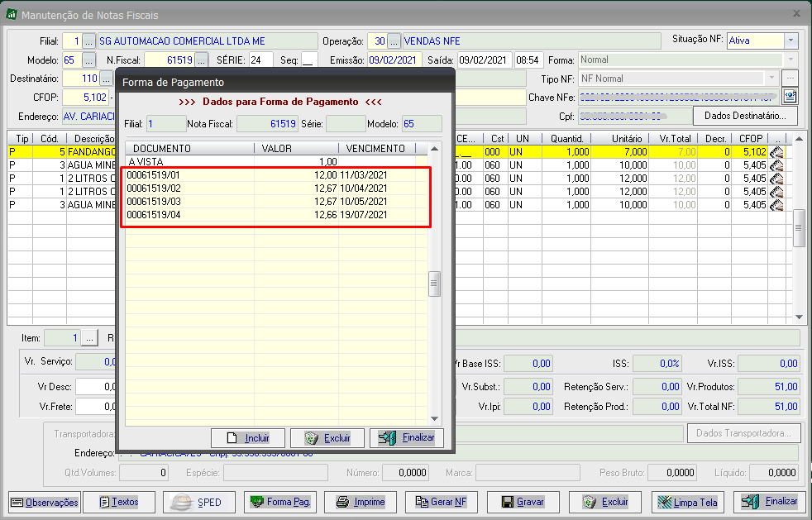Focus the Líquido weight field
This screenshot has height=520, width=812.
[774, 472]
